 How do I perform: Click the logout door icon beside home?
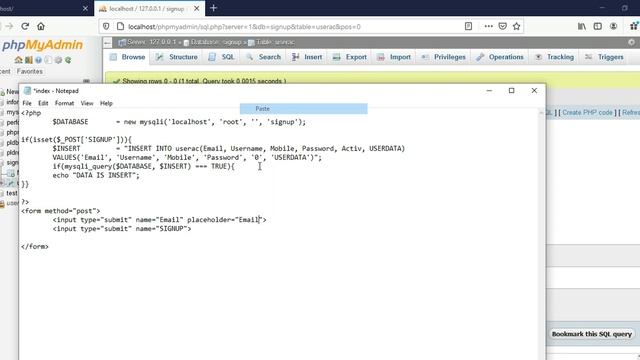coord(29,60)
